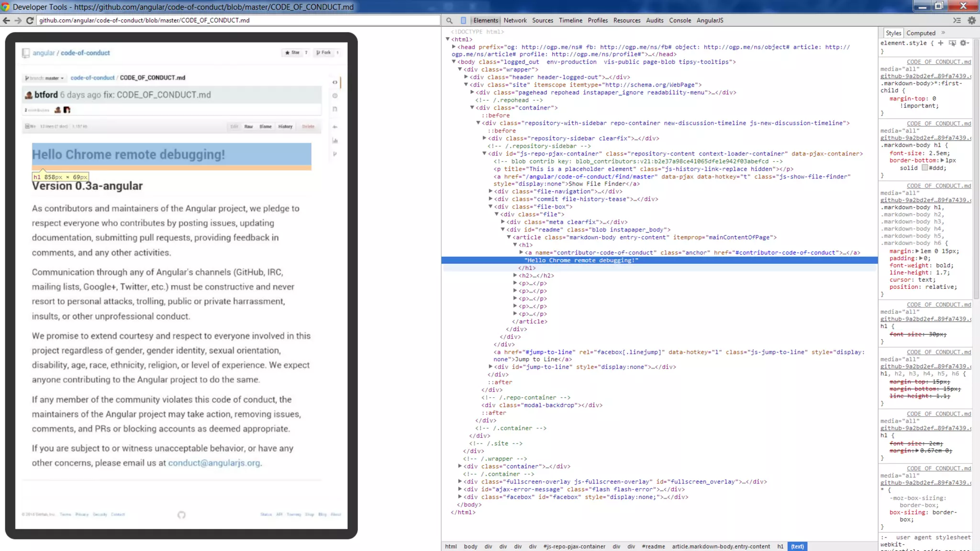Click the inspect element magnifier icon
This screenshot has width=980, height=551.
pos(449,21)
